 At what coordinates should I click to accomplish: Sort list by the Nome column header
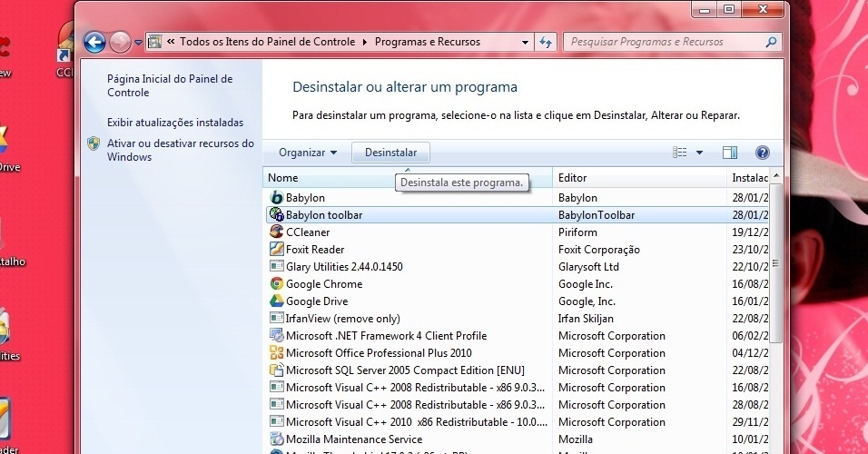(x=408, y=178)
